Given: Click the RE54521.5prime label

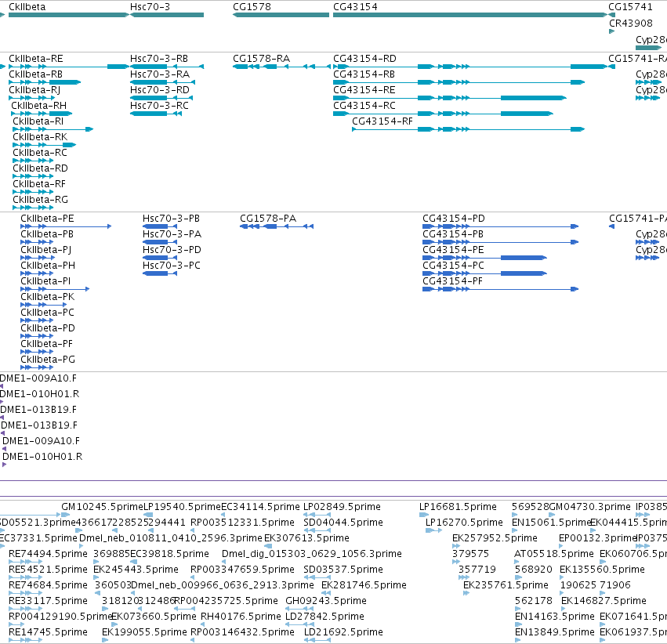Looking at the screenshot, I should (48, 570).
